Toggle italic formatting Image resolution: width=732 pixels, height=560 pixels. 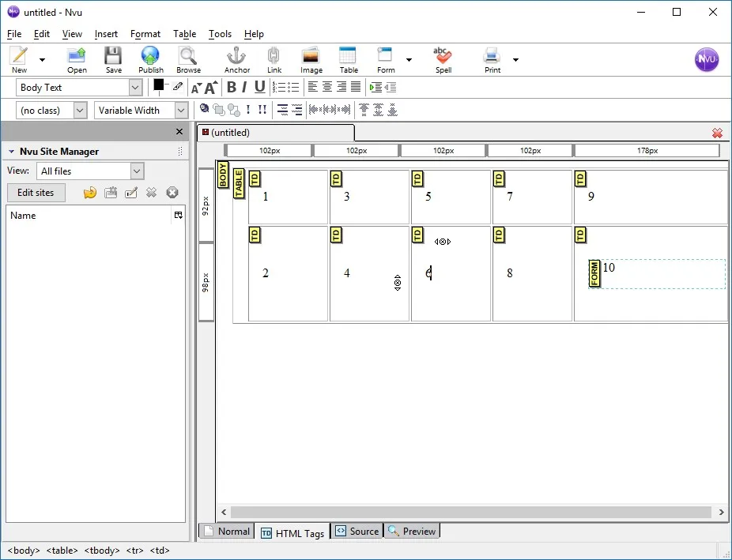(x=244, y=87)
